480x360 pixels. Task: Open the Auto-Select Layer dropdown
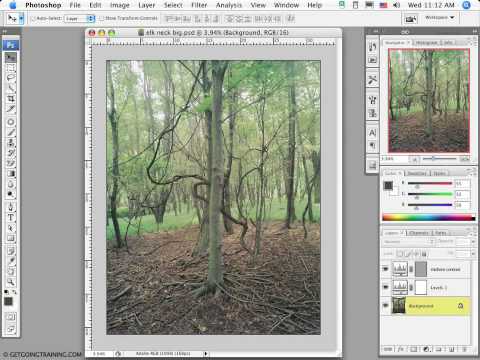[x=79, y=19]
